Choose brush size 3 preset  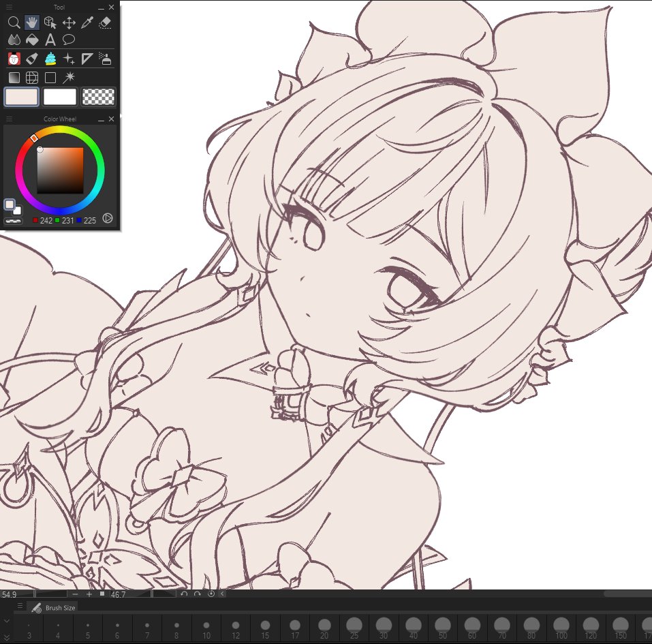(x=29, y=628)
